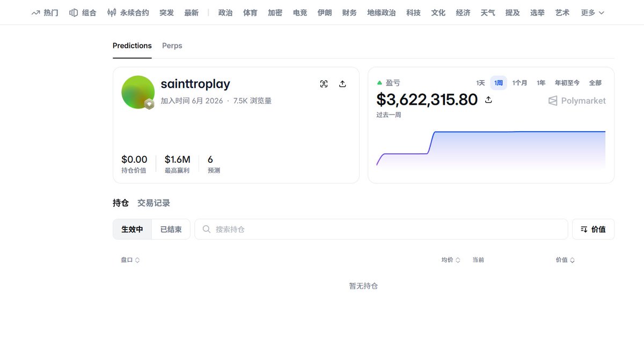The image size is (644, 352).
Task: Open the 艺术 arts category
Action: click(562, 12)
